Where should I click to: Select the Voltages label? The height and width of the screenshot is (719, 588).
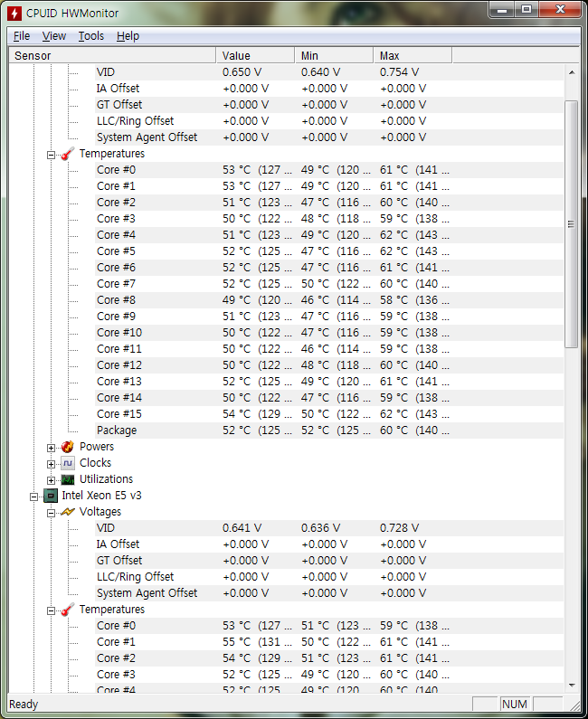100,512
